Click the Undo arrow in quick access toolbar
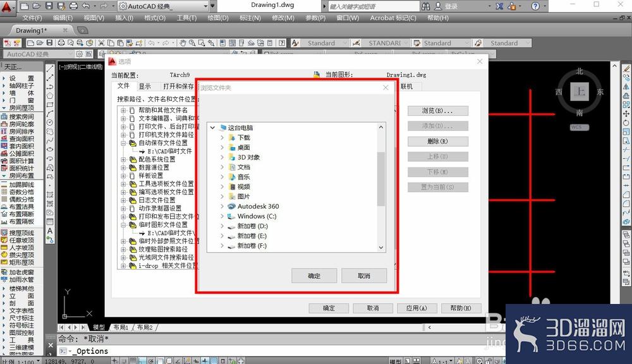 [86, 6]
